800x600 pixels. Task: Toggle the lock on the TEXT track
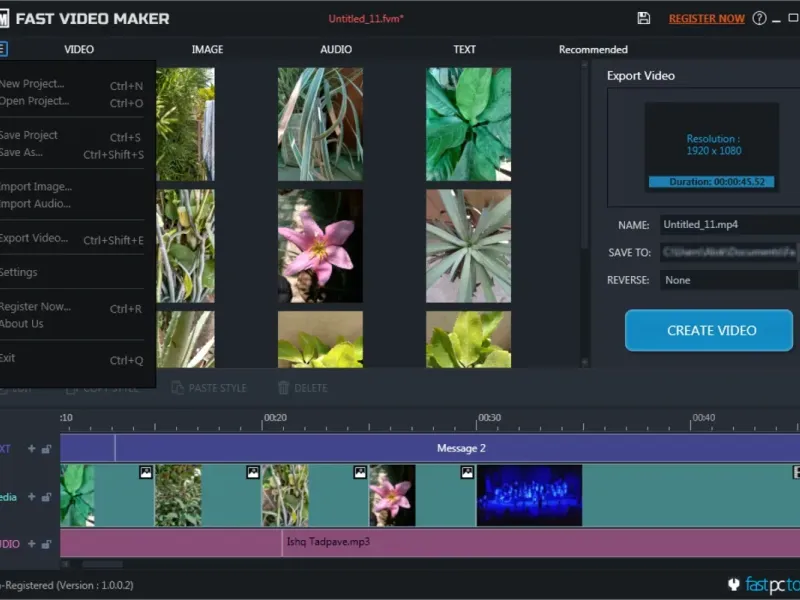coord(46,448)
